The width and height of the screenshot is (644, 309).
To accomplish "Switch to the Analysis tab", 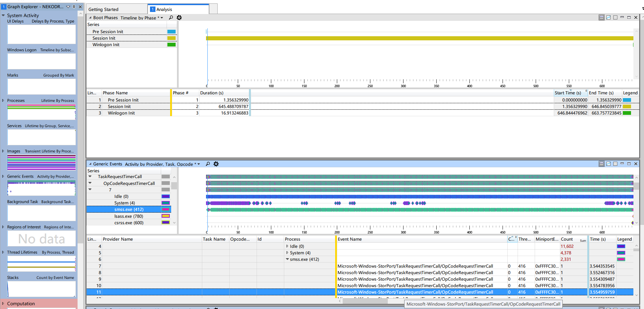I will coord(178,9).
